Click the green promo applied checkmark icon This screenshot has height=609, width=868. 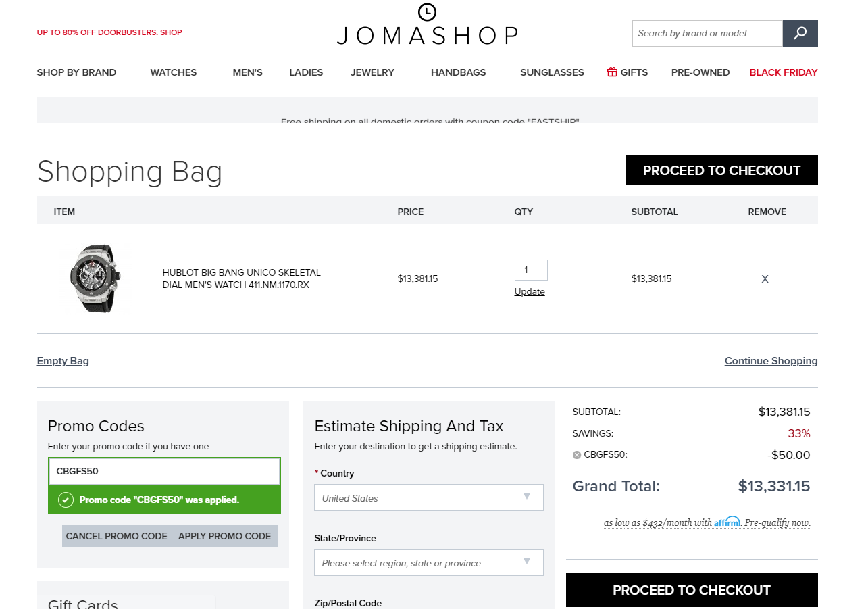pyautogui.click(x=66, y=500)
